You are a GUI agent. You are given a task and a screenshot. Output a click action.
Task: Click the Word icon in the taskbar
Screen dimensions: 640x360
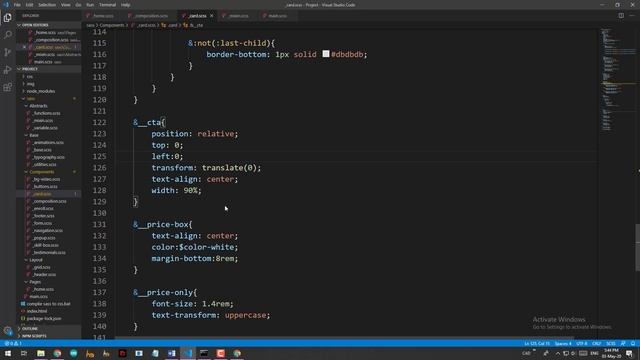click(171, 353)
